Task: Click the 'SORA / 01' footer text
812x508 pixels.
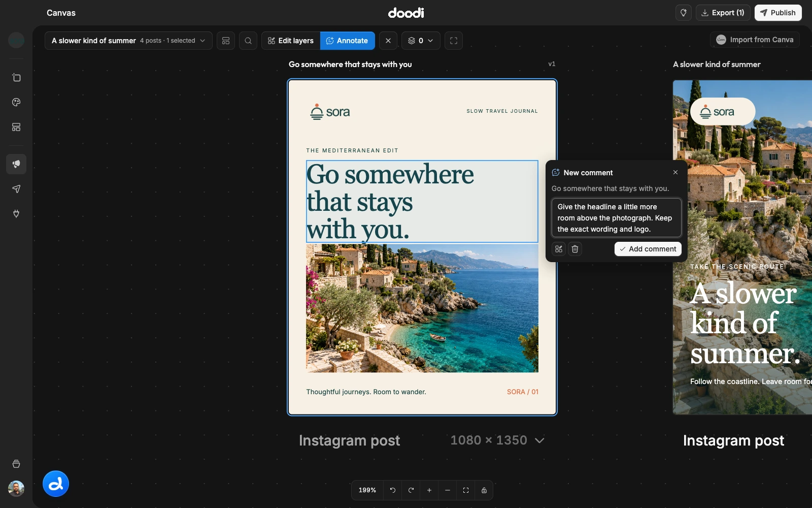Action: pos(523,392)
